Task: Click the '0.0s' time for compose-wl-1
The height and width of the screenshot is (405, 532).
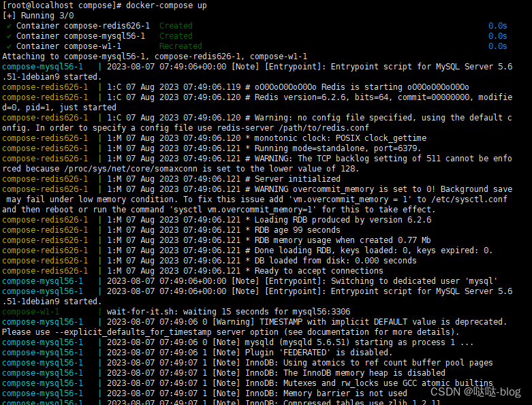Action: [x=498, y=46]
